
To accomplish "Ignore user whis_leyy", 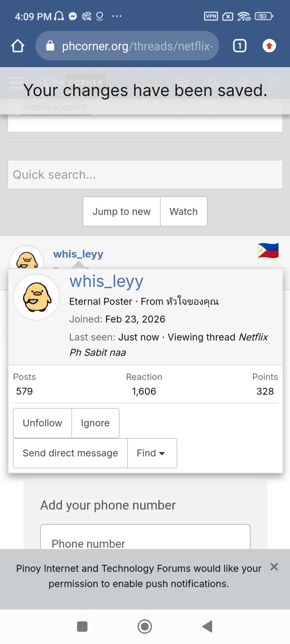I will pos(95,423).
